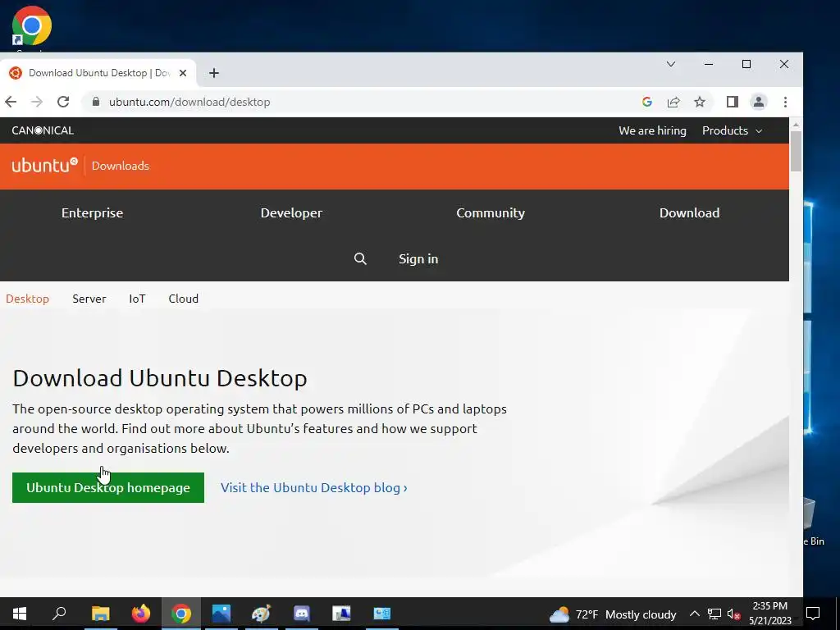Reload the Ubuntu download page
The image size is (840, 630).
[63, 102]
